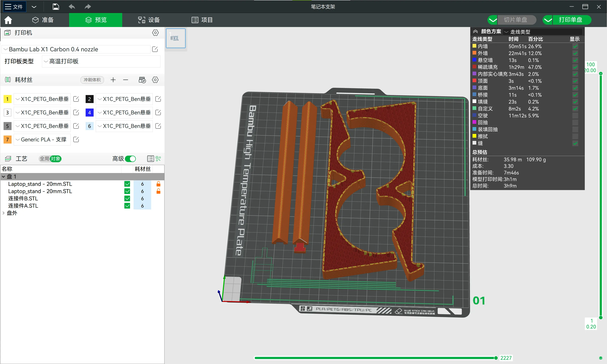Click the layers icon below vertical slider
The height and width of the screenshot is (364, 607).
(601, 358)
